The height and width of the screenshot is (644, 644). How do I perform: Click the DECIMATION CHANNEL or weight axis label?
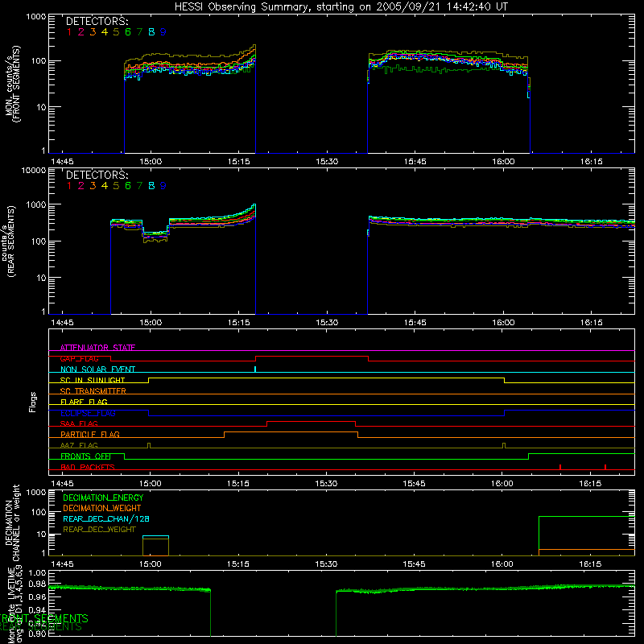point(12,523)
